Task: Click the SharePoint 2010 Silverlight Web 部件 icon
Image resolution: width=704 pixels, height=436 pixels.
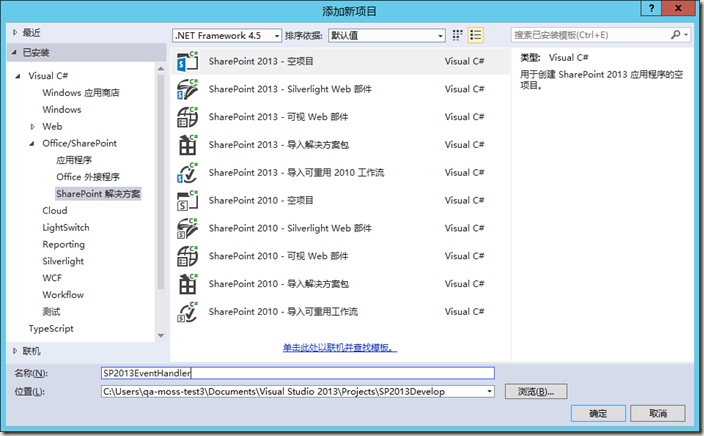Action: 188,228
